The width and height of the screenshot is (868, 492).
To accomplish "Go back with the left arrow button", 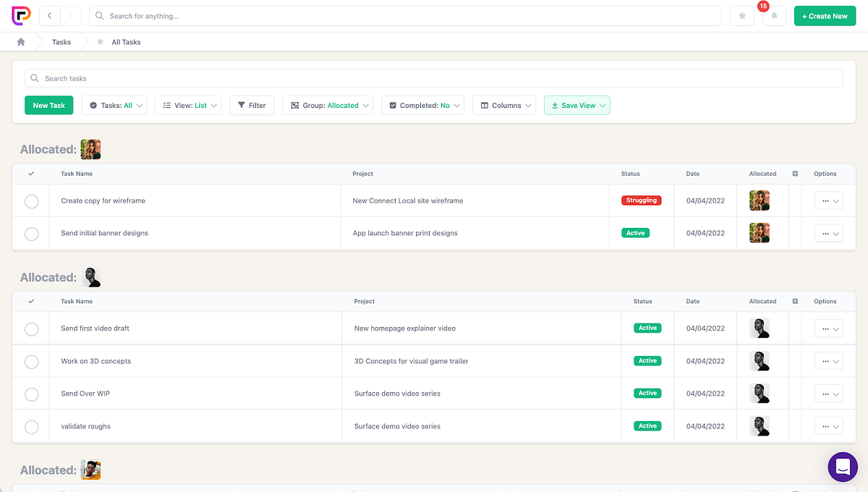I will [x=50, y=16].
